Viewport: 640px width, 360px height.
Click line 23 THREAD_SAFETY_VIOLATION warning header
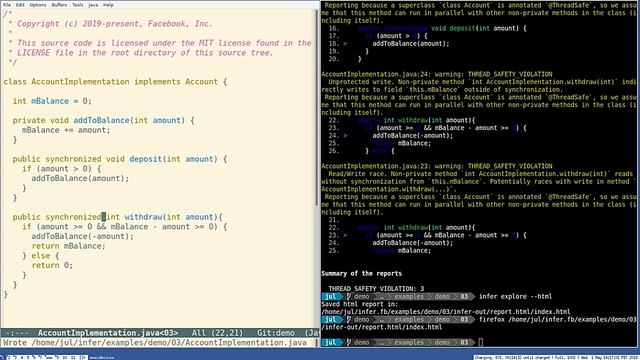click(x=437, y=166)
